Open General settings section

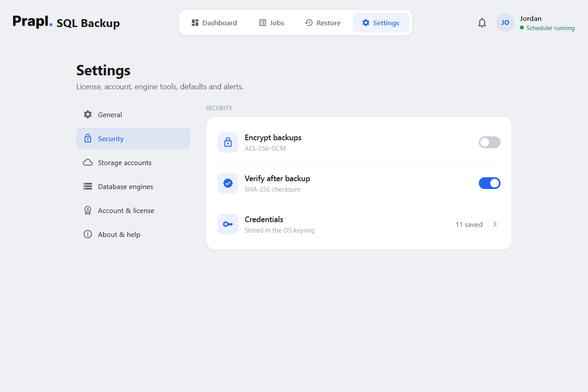point(133,115)
